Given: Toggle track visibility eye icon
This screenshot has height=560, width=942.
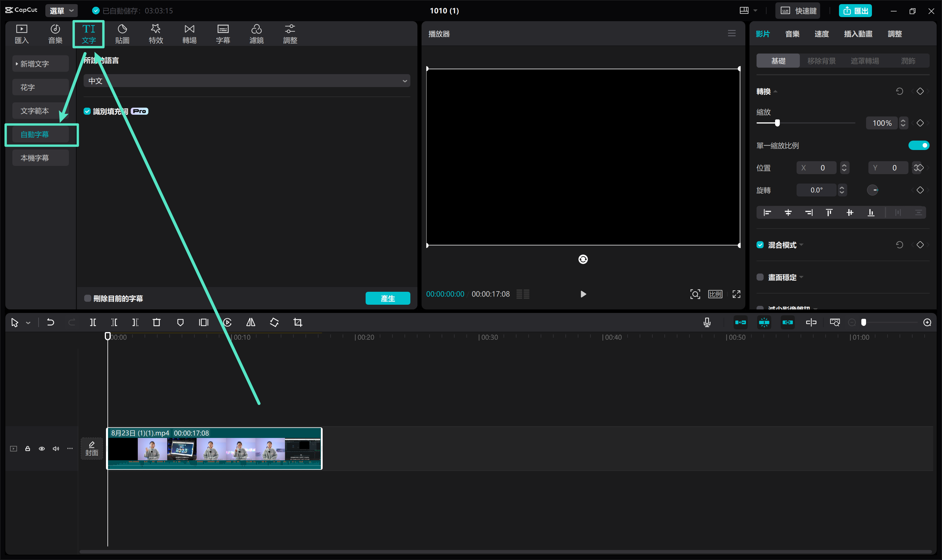Looking at the screenshot, I should [x=42, y=449].
